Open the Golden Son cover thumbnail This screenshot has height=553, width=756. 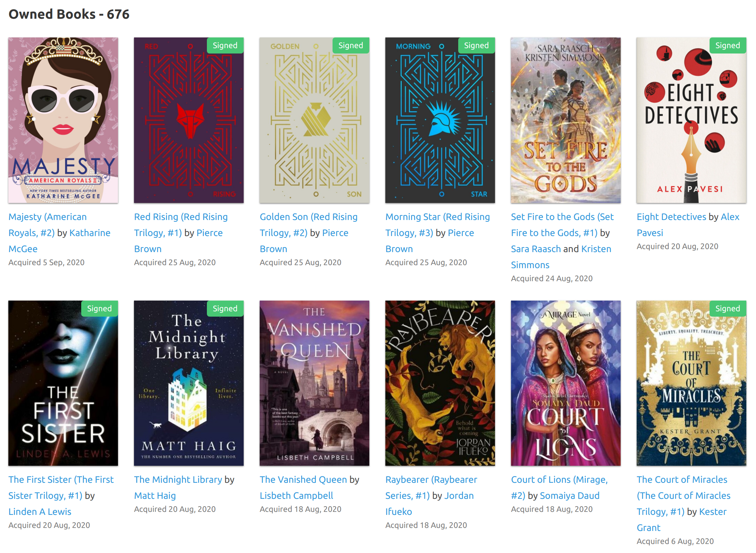pos(314,120)
